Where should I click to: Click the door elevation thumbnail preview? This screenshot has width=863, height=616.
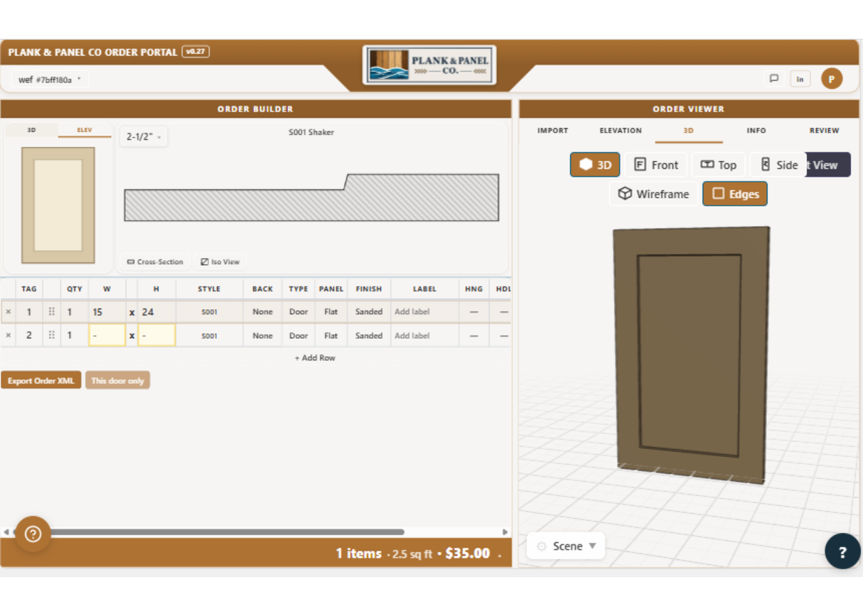click(58, 205)
